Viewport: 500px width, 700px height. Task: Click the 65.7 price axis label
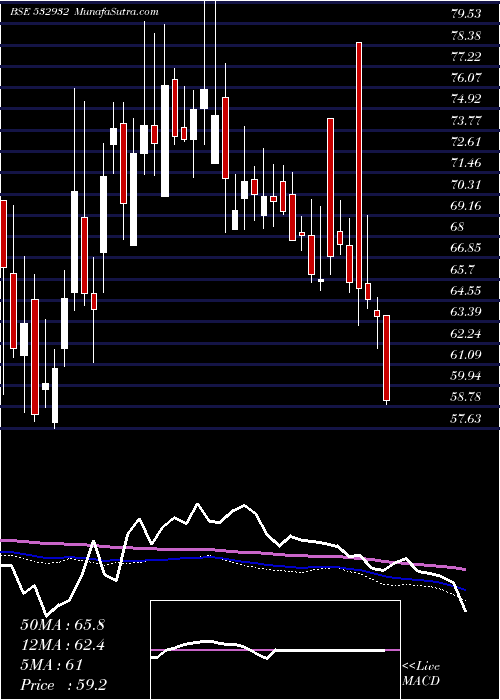pyautogui.click(x=462, y=270)
